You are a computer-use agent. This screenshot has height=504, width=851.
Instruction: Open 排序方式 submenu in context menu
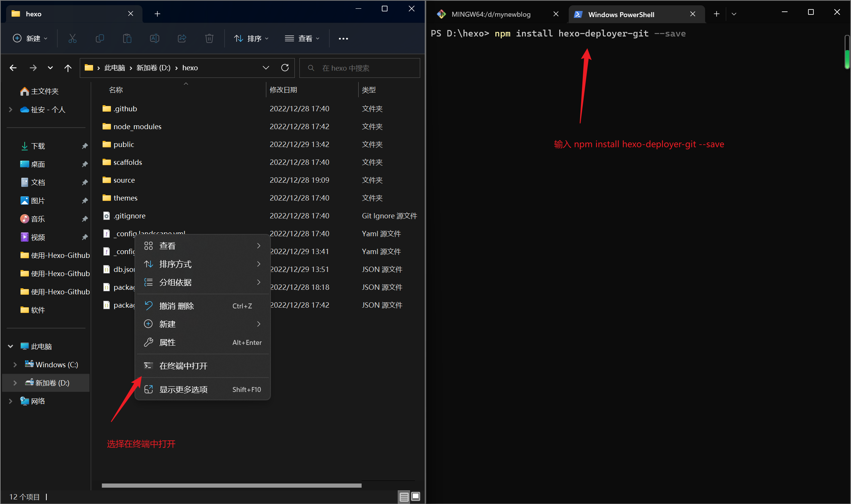coord(202,264)
